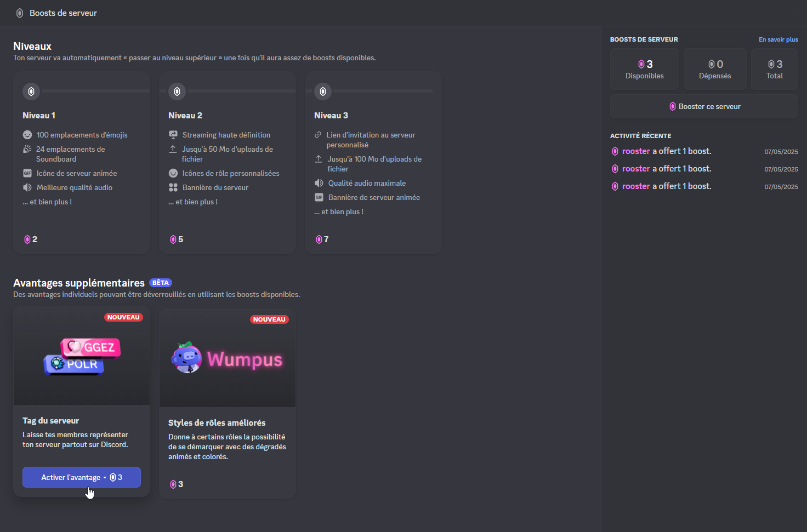Click Niveau 3 heading
Viewport: 807px width, 532px height.
(331, 116)
